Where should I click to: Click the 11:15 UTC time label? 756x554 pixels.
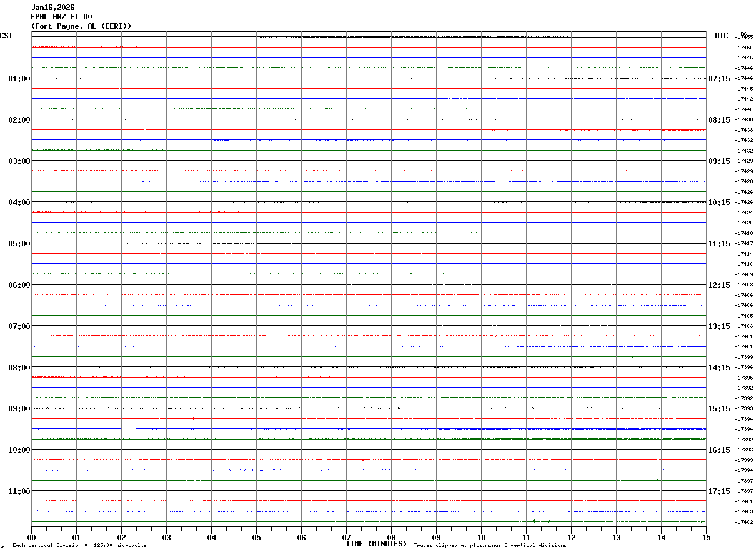tap(719, 243)
